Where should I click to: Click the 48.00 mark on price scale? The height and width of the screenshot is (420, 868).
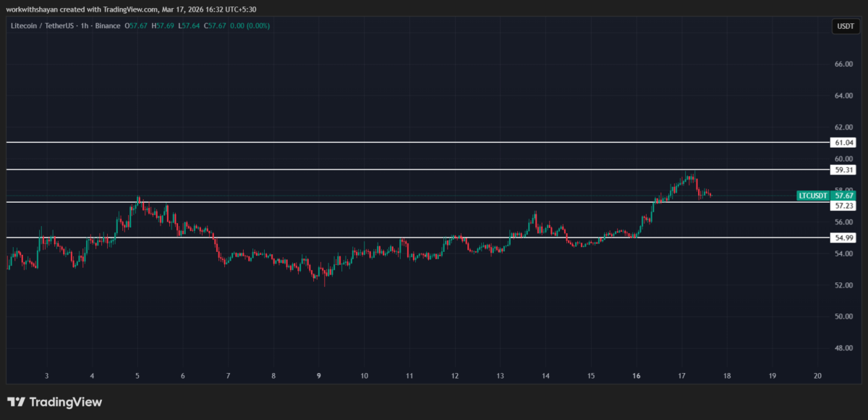tap(843, 348)
